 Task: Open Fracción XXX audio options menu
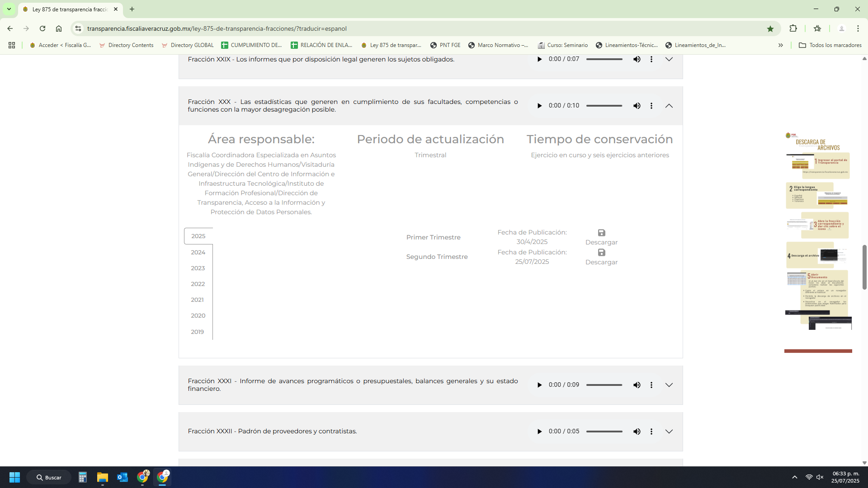[651, 106]
